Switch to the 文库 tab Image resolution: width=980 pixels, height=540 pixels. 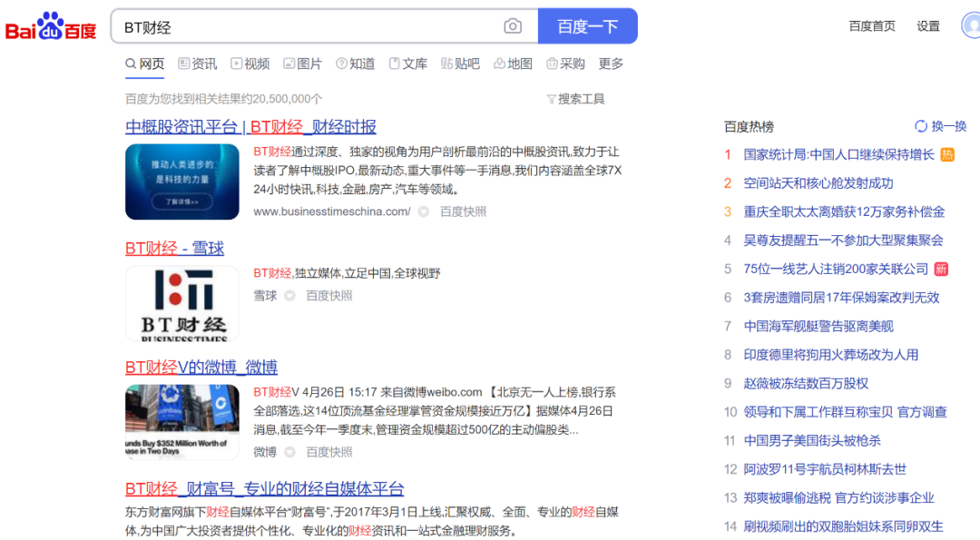coord(408,64)
